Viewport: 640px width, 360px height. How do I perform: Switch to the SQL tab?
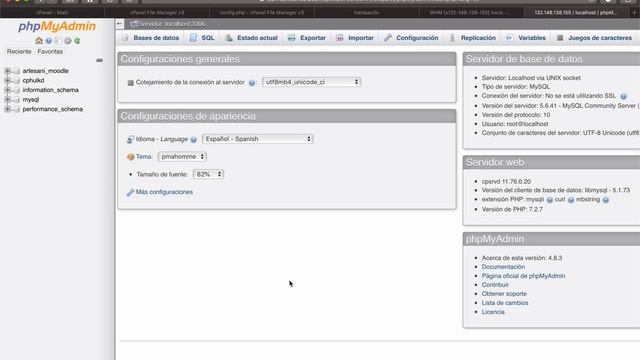pyautogui.click(x=202, y=38)
